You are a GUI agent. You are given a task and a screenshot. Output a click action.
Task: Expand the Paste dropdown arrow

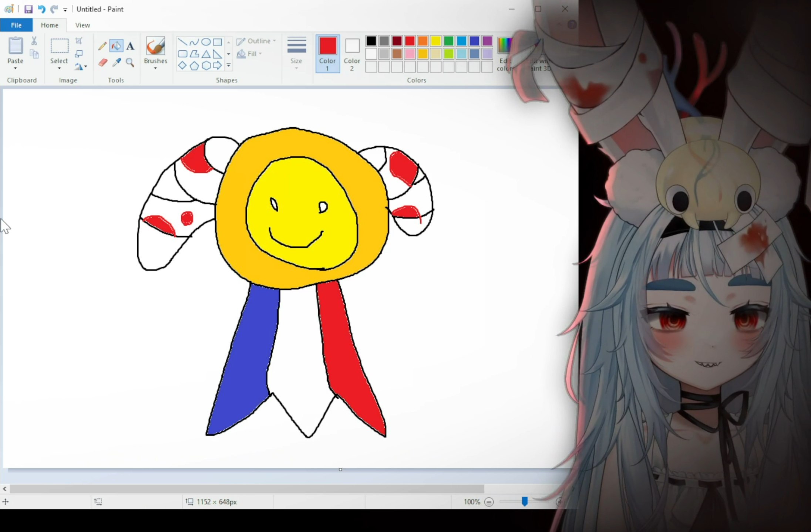16,68
